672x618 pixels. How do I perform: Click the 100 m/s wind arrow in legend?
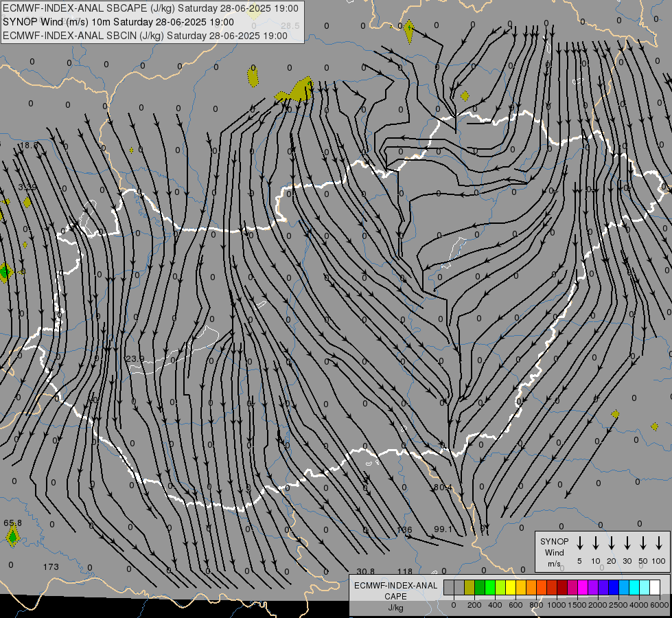659,543
